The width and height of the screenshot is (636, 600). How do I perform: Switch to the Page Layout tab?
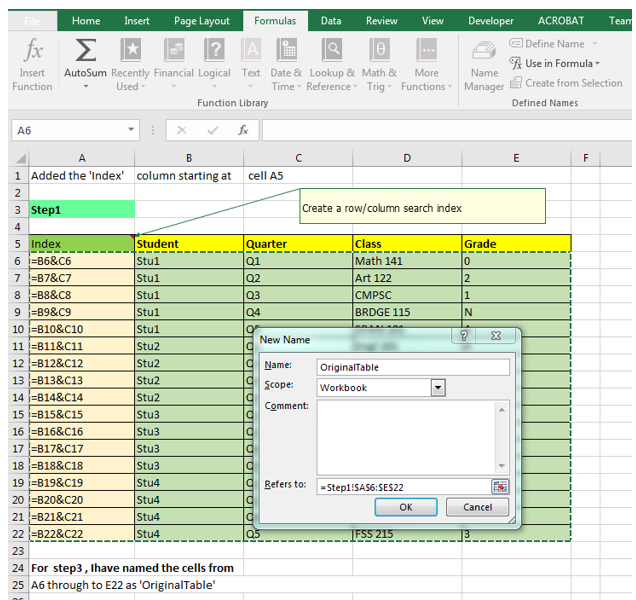coord(202,21)
